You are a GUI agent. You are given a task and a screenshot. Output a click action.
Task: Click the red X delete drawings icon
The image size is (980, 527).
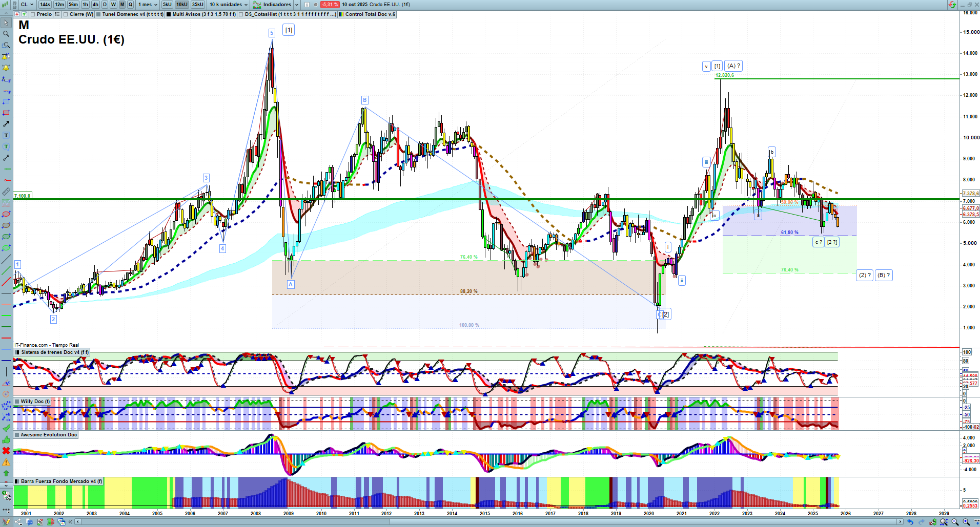pyautogui.click(x=6, y=451)
